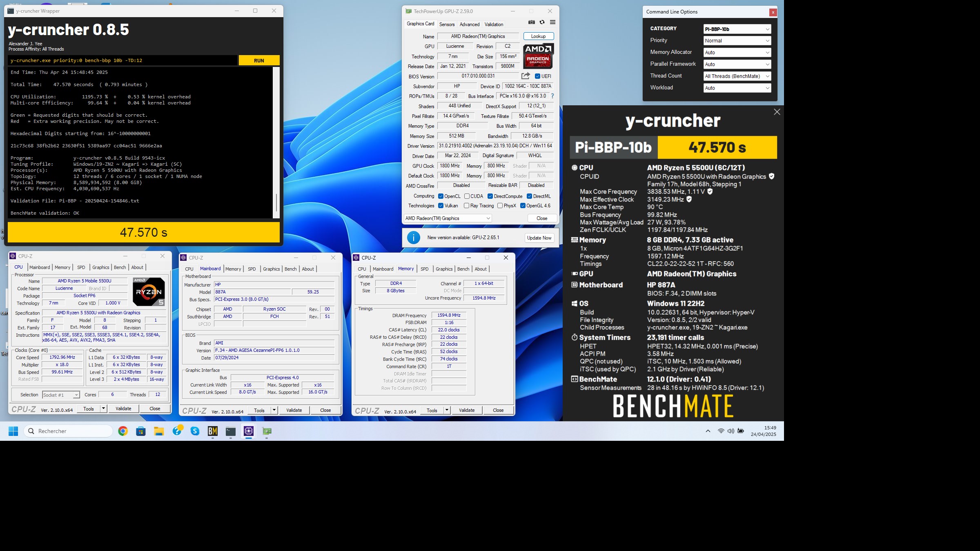Toggle the PhysX checkbox

click(500, 206)
